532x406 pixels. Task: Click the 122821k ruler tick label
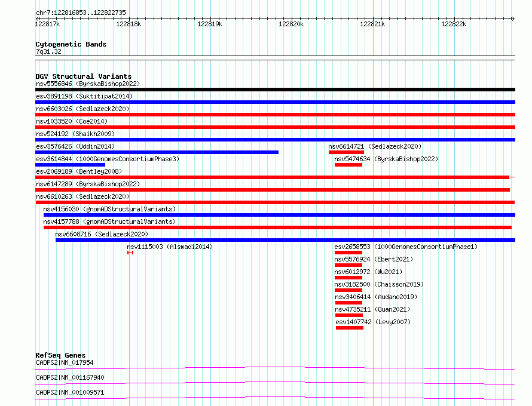pos(372,24)
